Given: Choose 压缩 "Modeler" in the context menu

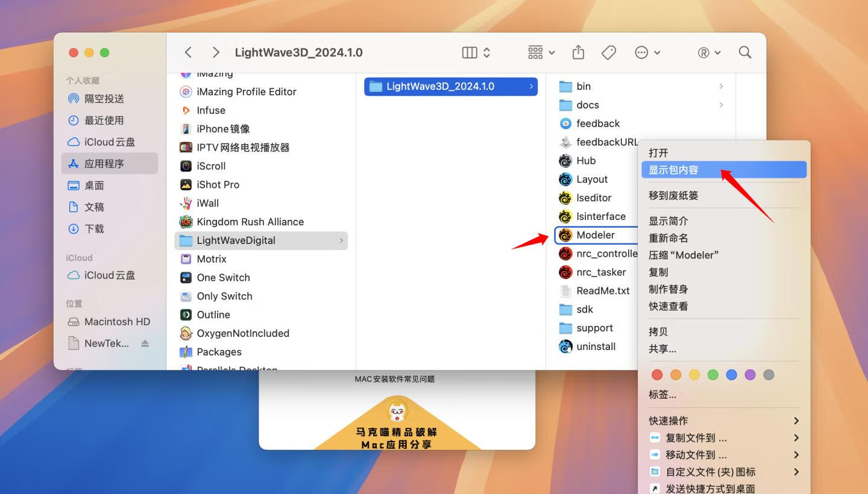Looking at the screenshot, I should [x=724, y=255].
